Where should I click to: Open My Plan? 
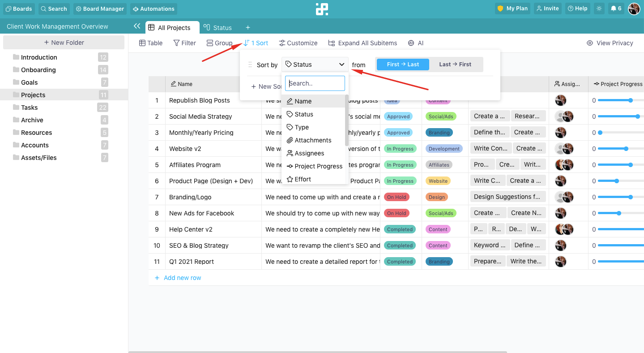point(512,9)
